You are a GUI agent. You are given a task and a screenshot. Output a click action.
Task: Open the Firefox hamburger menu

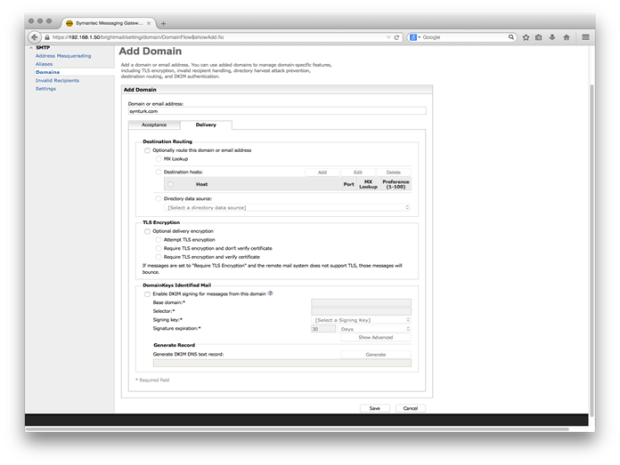[x=586, y=37]
